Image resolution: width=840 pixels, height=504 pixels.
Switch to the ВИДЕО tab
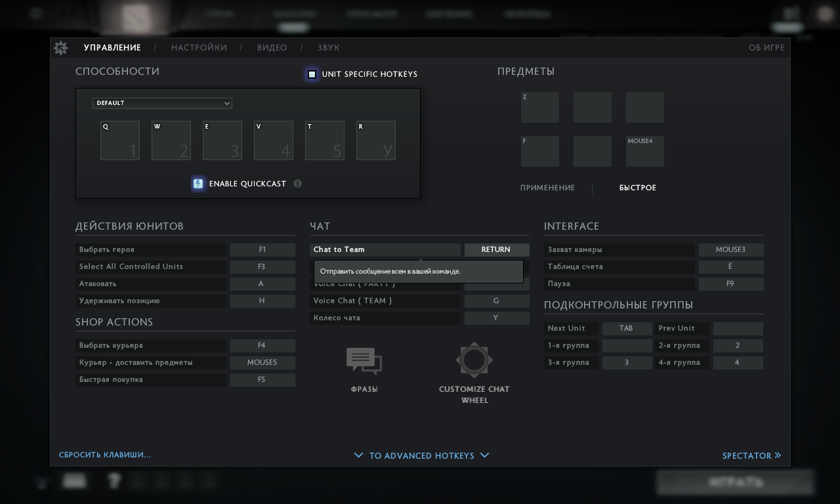point(272,48)
